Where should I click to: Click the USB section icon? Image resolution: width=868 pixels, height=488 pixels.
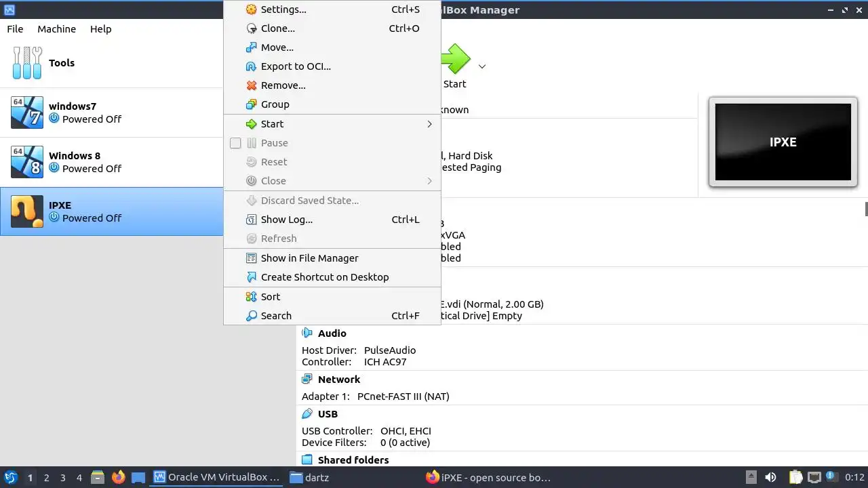(307, 414)
